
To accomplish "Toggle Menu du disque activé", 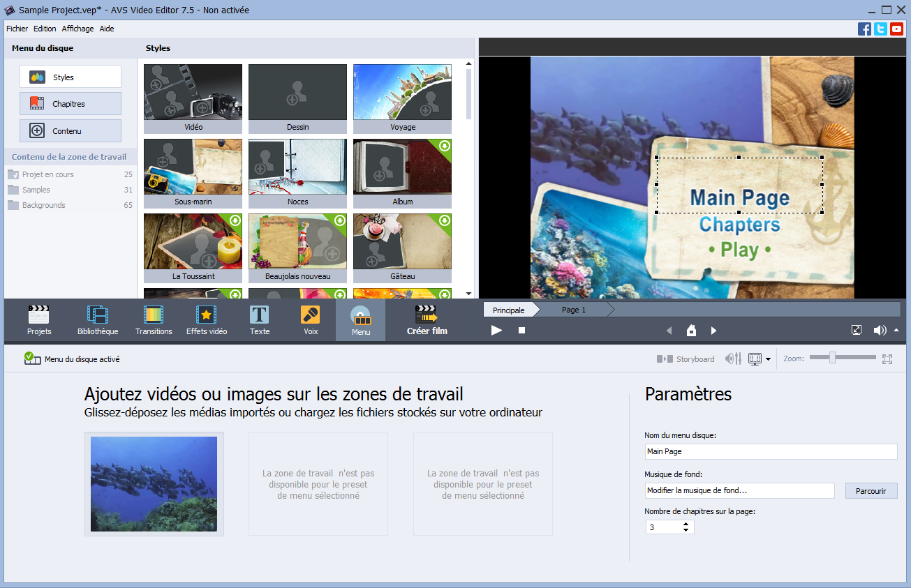I will 32,359.
